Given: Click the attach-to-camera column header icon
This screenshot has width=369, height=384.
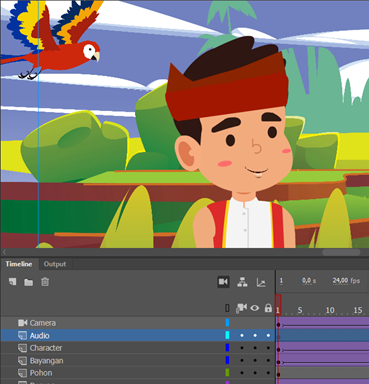Looking at the screenshot, I should tap(241, 308).
